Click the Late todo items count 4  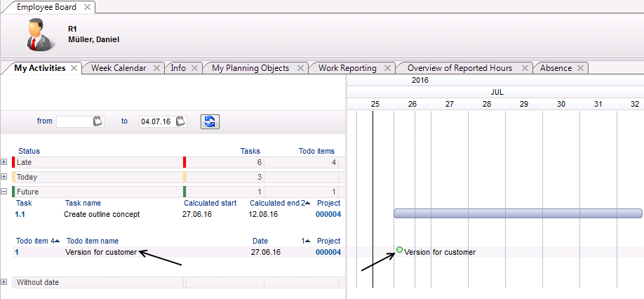coord(334,162)
